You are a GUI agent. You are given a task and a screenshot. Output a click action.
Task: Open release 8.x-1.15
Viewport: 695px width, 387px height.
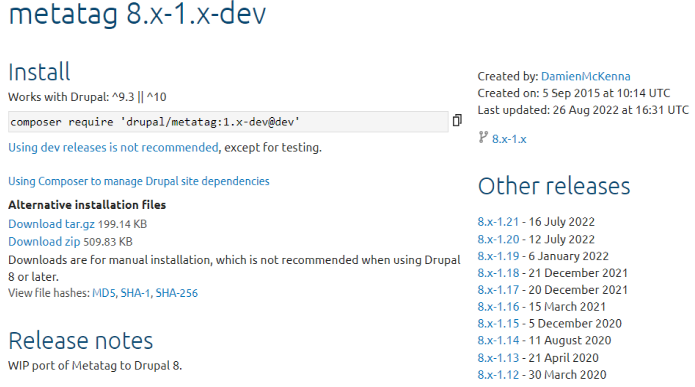point(498,324)
